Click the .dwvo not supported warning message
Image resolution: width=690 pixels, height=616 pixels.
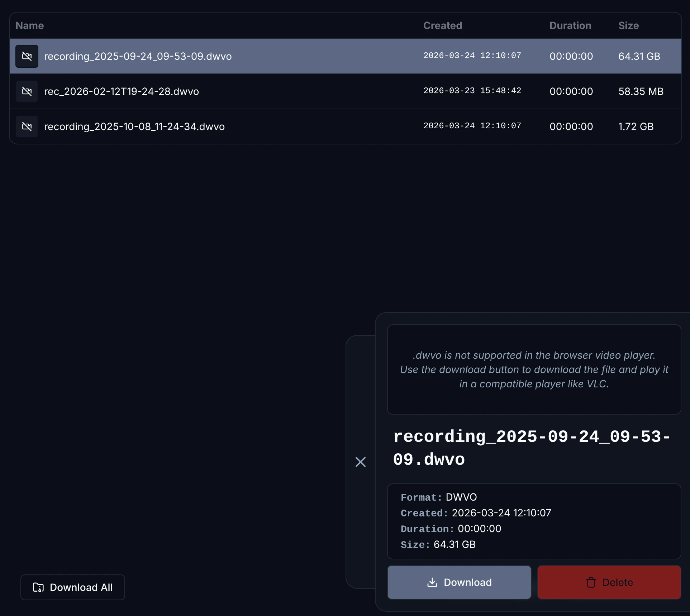pos(534,370)
